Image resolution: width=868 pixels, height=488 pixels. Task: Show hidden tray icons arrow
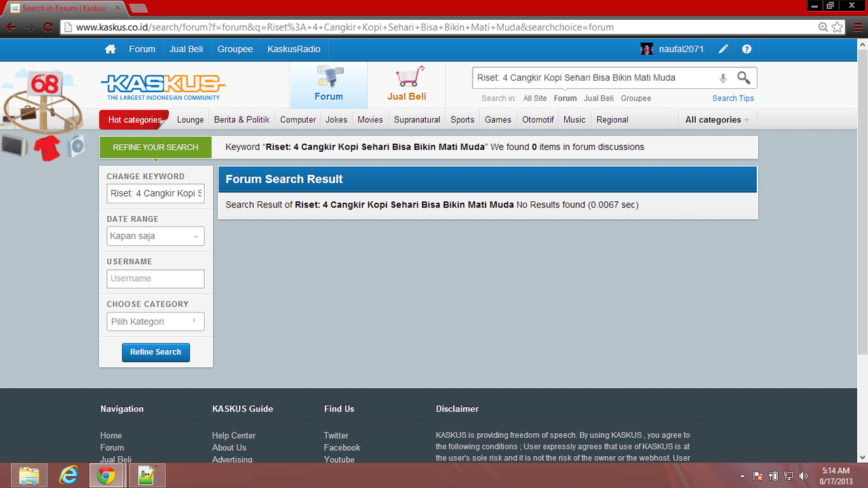tap(743, 476)
